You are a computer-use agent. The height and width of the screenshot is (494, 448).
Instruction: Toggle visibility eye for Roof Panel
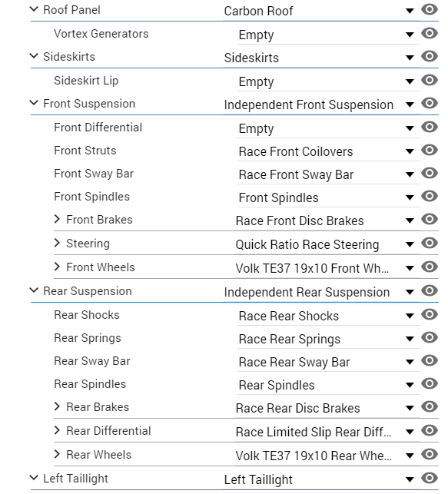430,9
